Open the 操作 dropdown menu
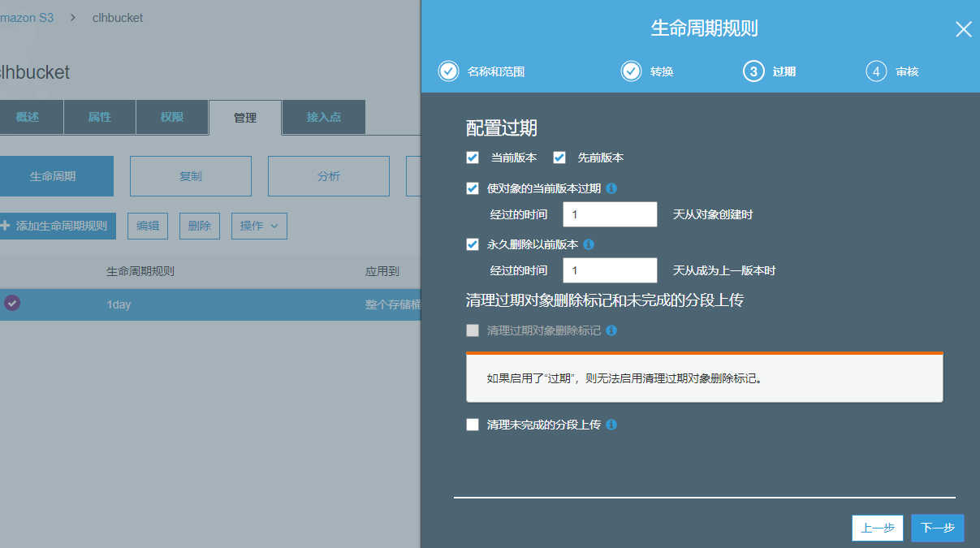Viewport: 980px width, 548px height. tap(259, 226)
